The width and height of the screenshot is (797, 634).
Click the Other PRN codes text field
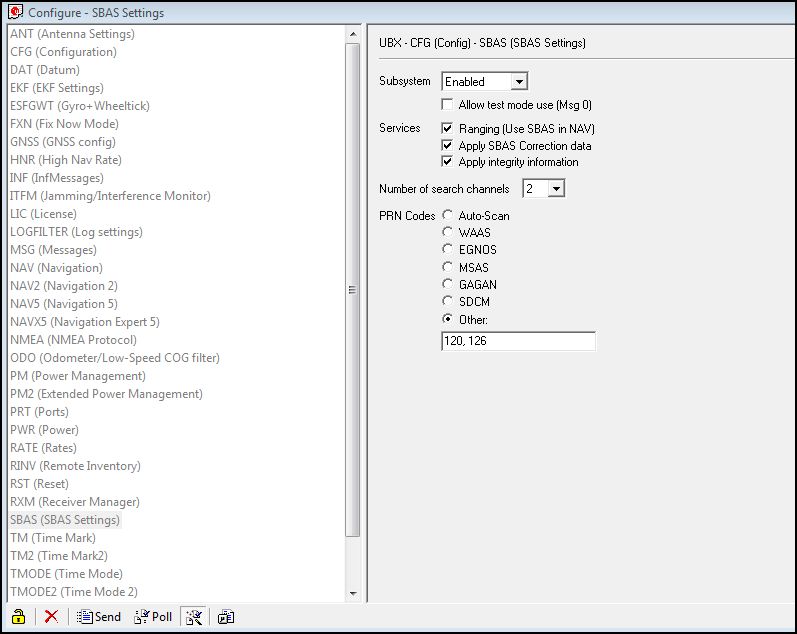pyautogui.click(x=517, y=342)
